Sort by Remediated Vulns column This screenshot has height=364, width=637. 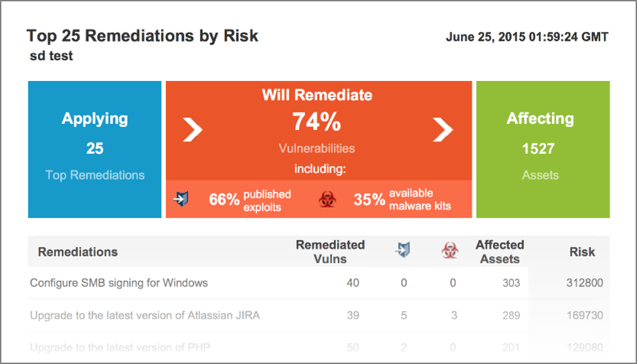pos(330,252)
